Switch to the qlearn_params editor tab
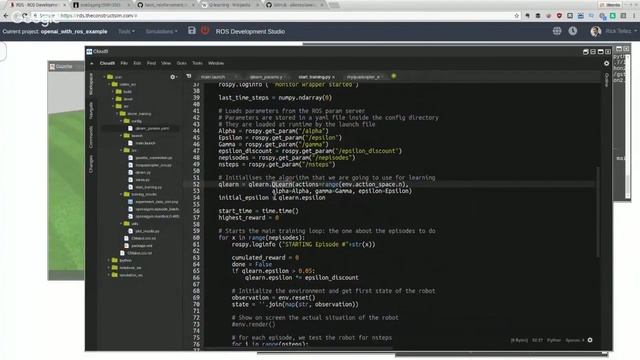 267,77
